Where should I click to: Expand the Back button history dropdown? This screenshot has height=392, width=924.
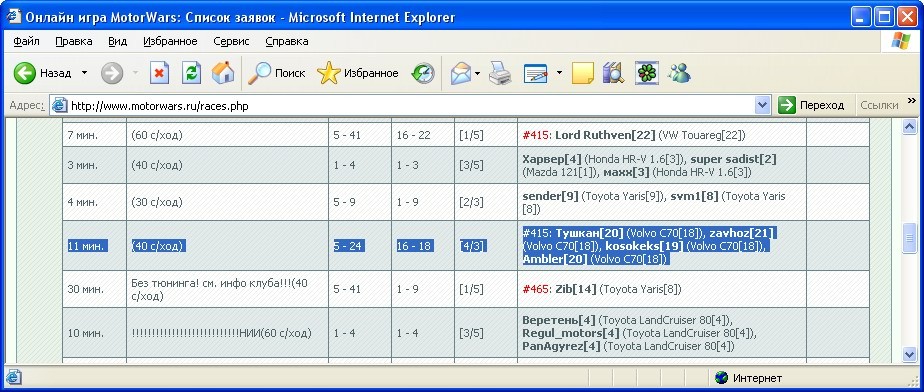(84, 73)
